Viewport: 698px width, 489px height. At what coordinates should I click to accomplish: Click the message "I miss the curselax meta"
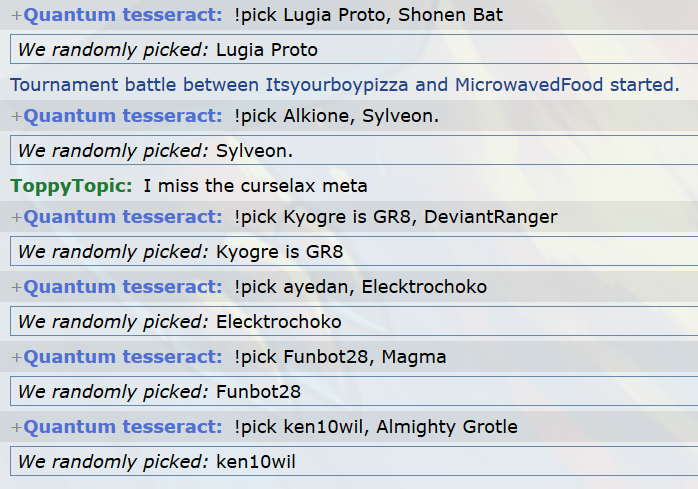(x=255, y=186)
